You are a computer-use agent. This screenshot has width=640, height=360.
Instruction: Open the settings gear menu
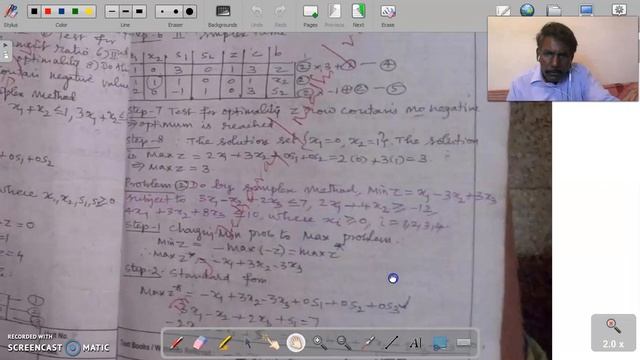tap(619, 10)
